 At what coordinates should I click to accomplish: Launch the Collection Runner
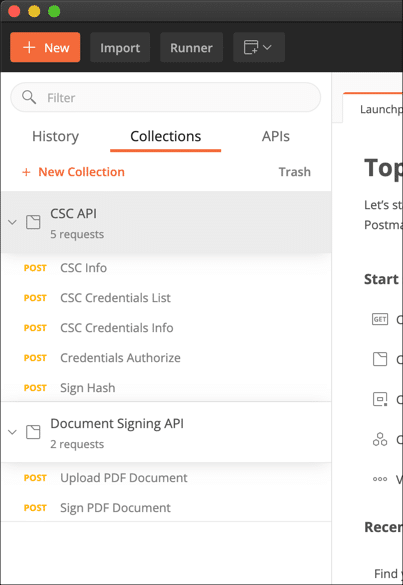pyautogui.click(x=191, y=47)
